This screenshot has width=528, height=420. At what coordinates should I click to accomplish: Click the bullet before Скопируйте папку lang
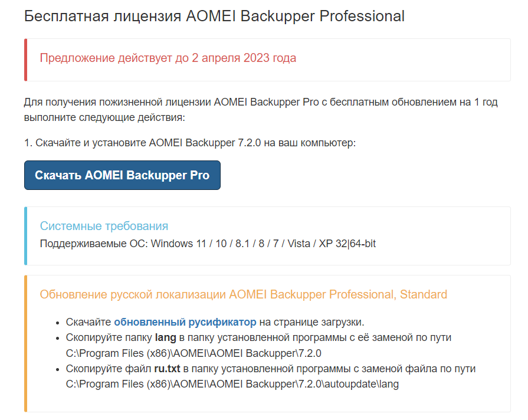pos(57,338)
